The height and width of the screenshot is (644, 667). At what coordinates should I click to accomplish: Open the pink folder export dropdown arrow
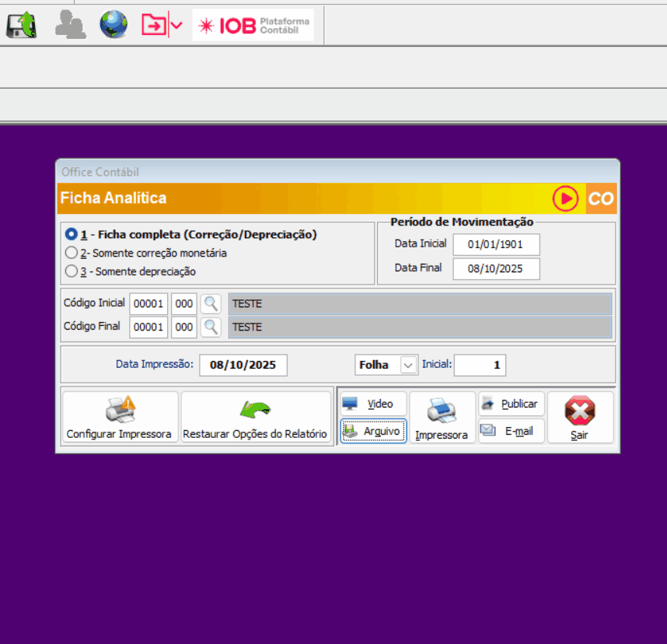click(x=176, y=25)
